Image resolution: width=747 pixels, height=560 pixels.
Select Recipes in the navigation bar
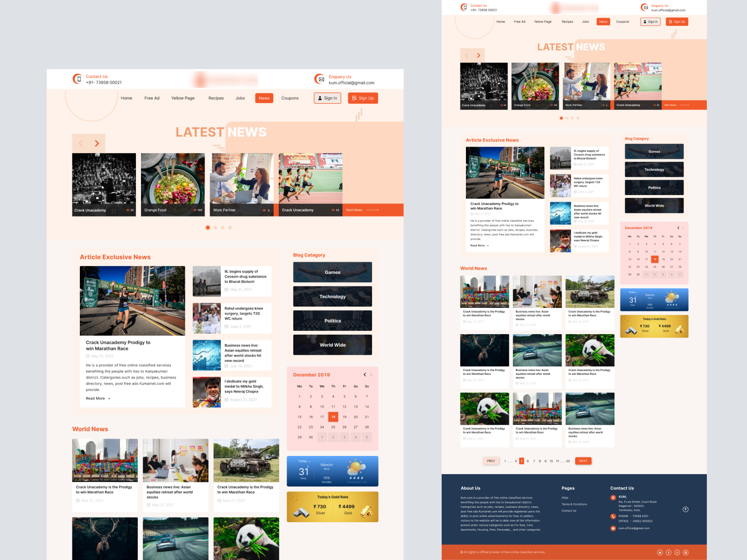[216, 98]
